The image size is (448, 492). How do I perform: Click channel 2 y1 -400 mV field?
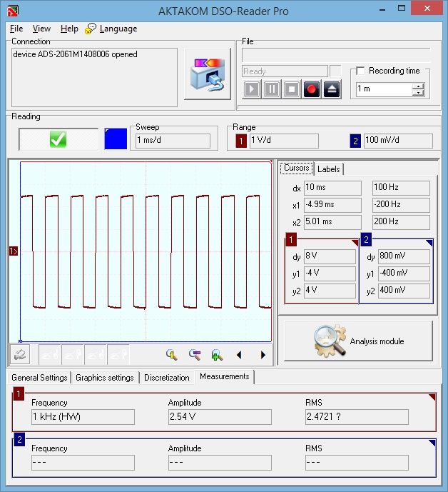coord(404,273)
